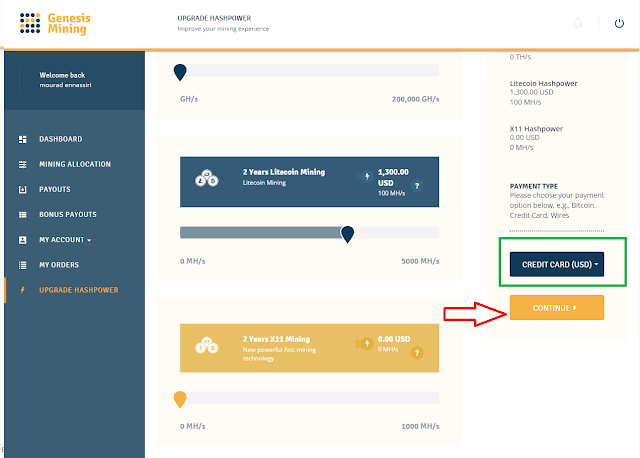Click the Litecoin MH/s slider handle
Image resolution: width=640 pixels, height=458 pixels.
347,234
